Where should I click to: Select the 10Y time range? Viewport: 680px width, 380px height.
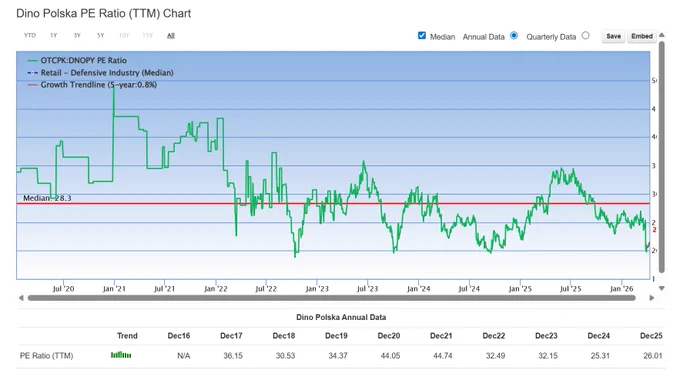[124, 36]
